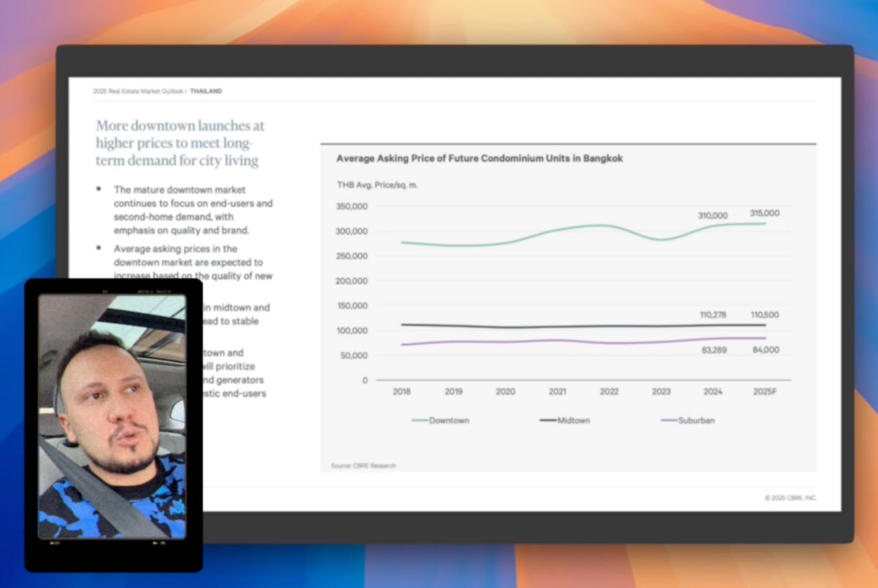
Task: Click the '83,289' suburban data label
Action: [x=713, y=350]
